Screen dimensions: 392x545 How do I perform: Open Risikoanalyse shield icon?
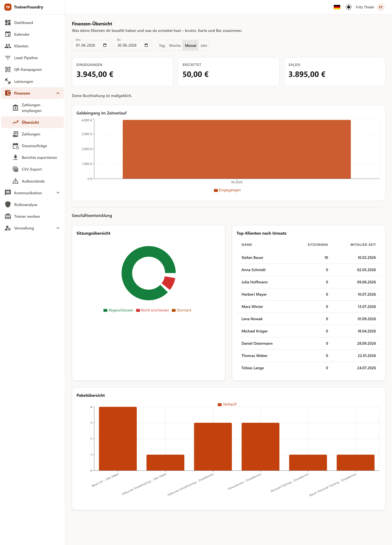(x=8, y=205)
